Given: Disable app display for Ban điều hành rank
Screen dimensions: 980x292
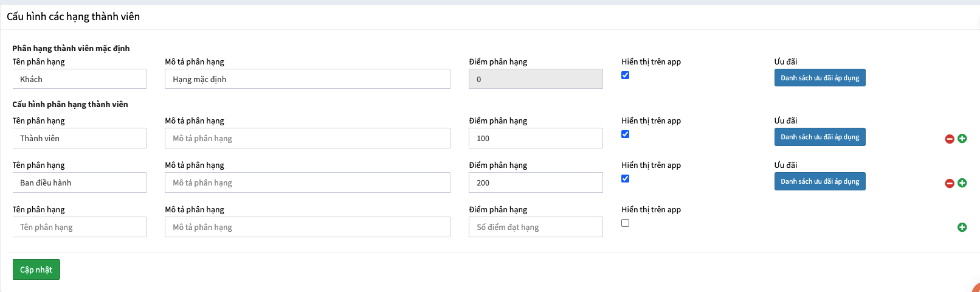Looking at the screenshot, I should 625,179.
